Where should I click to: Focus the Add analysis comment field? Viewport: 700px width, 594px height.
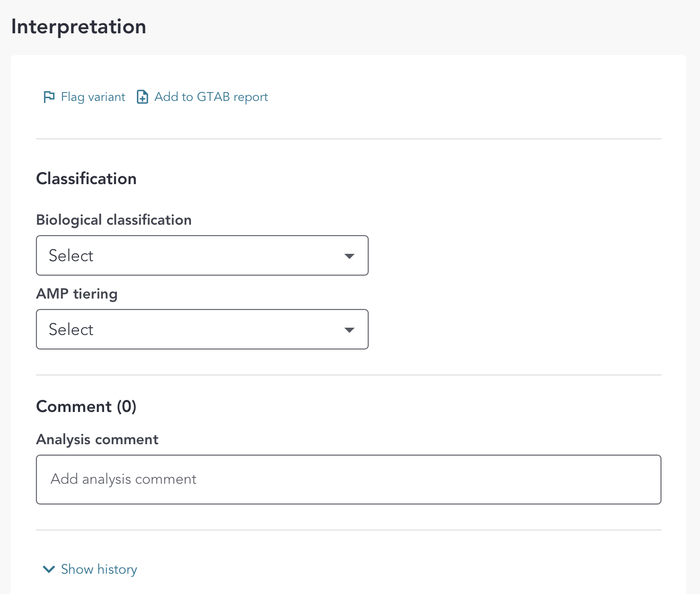(x=348, y=480)
